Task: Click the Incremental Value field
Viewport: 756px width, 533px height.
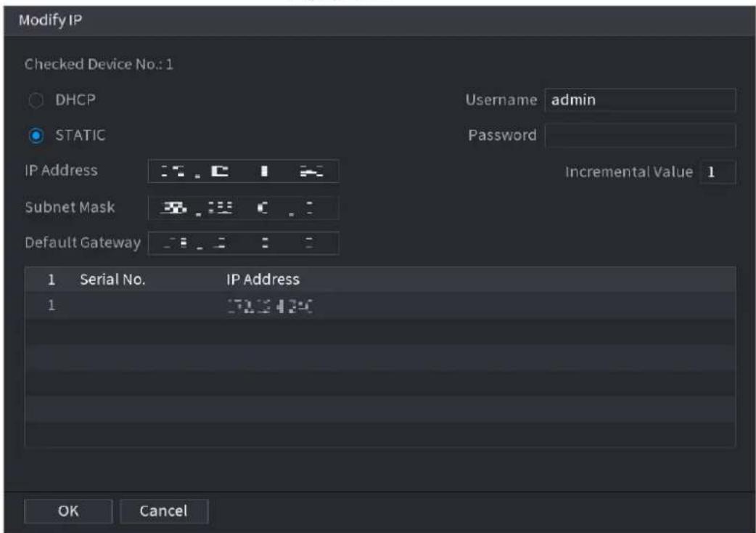Action: point(718,171)
